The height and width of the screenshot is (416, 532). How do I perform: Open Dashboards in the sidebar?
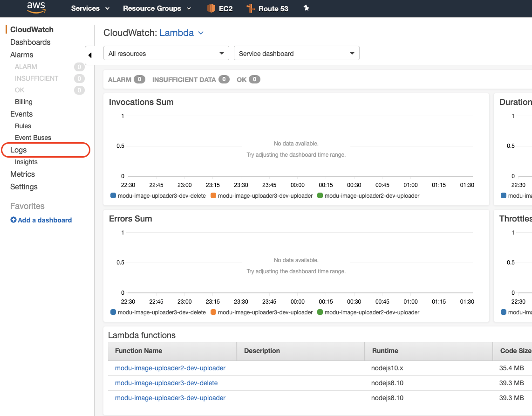click(30, 42)
